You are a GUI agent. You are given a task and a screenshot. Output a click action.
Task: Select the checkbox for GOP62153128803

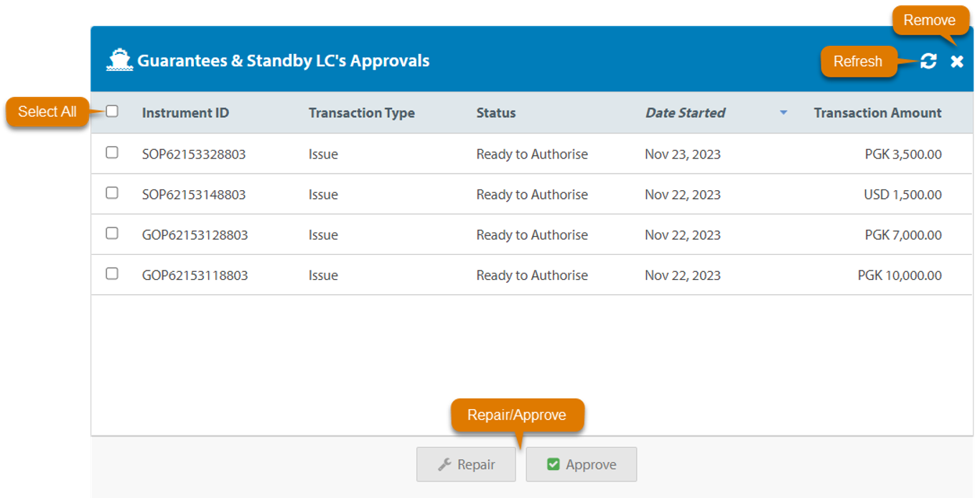point(111,234)
